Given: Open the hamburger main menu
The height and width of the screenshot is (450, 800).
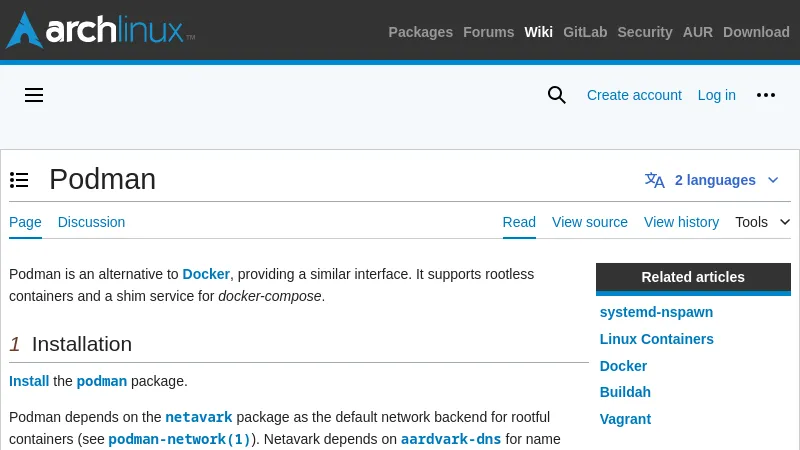Looking at the screenshot, I should (34, 95).
